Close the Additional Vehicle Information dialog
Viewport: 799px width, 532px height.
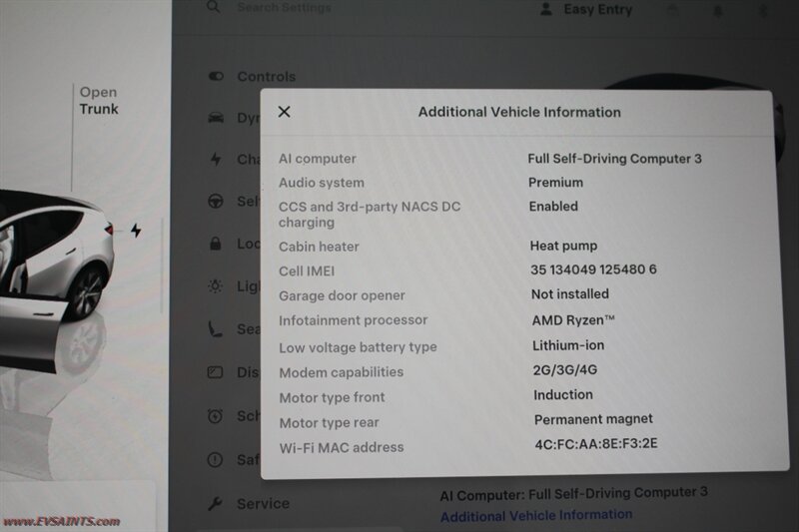coord(284,112)
